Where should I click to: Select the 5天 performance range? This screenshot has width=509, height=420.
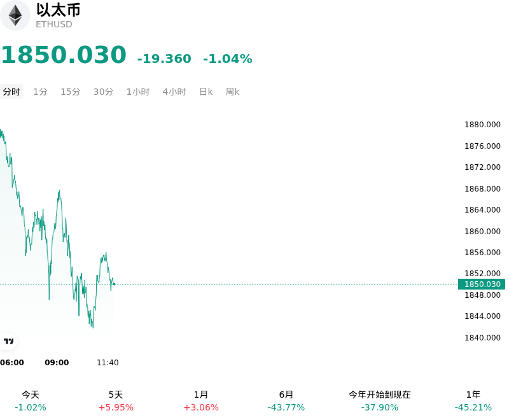(x=116, y=401)
